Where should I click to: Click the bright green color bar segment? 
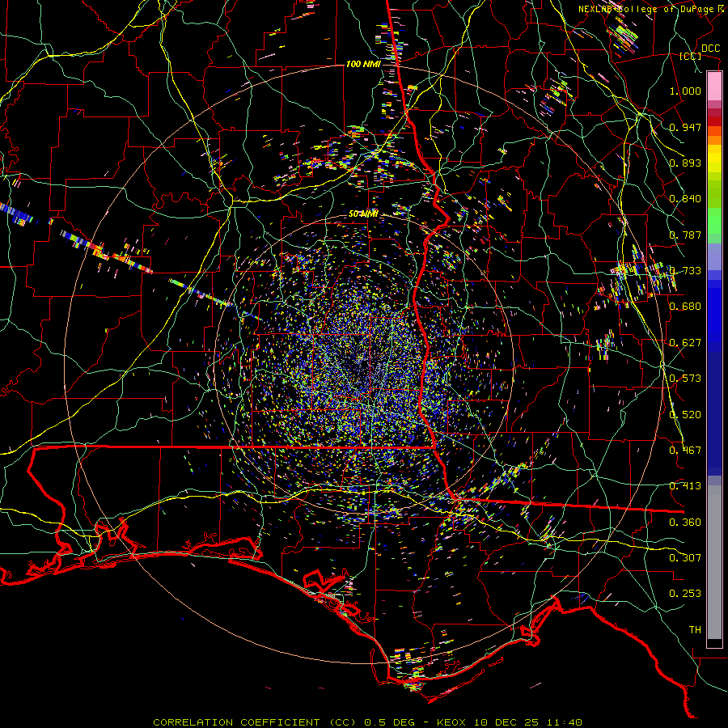[x=714, y=221]
